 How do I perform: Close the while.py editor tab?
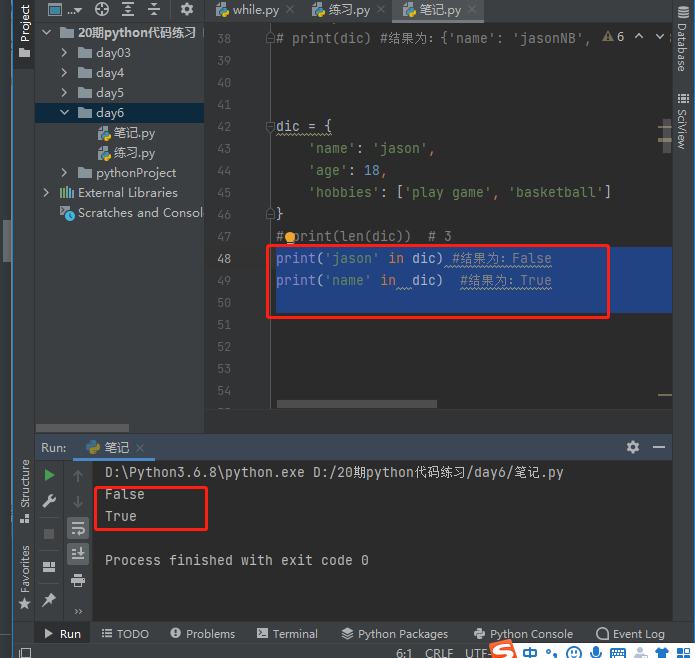pos(290,9)
